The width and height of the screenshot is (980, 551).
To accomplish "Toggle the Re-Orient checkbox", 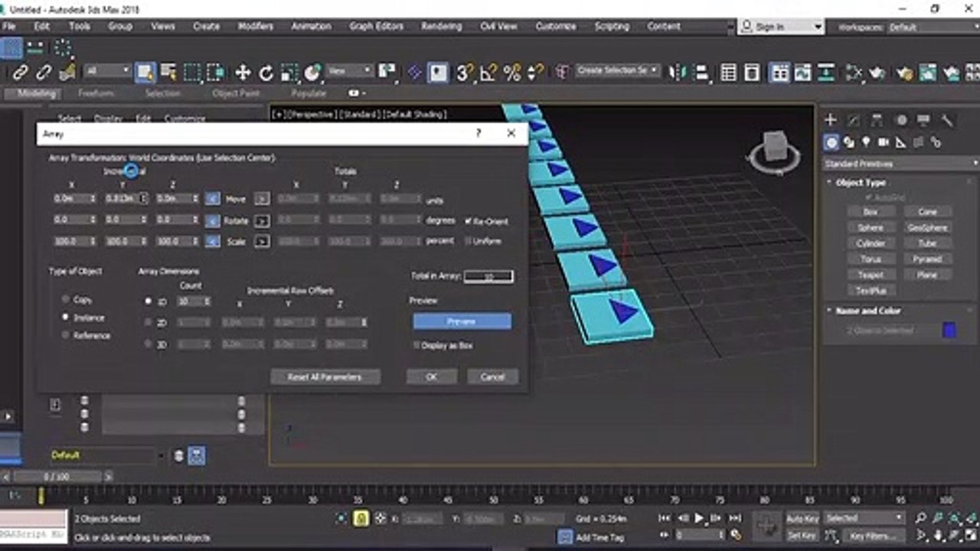I will (469, 221).
